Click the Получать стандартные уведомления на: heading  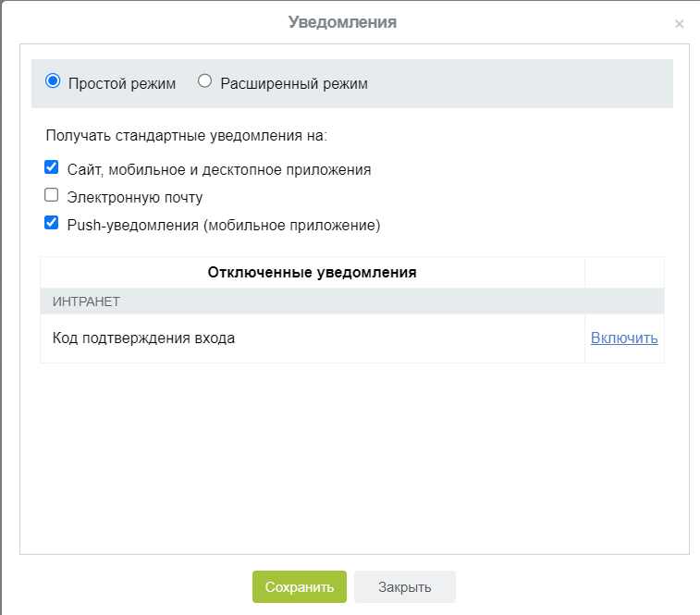[x=187, y=136]
